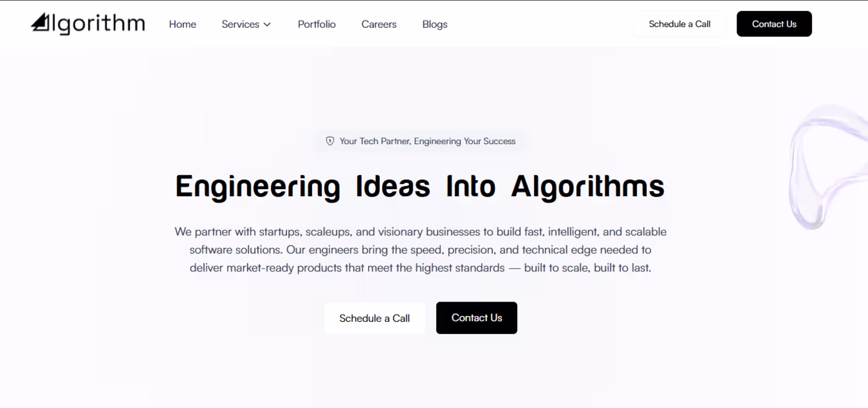The image size is (868, 408).
Task: Click Schedule a Call in the header
Action: coord(679,24)
